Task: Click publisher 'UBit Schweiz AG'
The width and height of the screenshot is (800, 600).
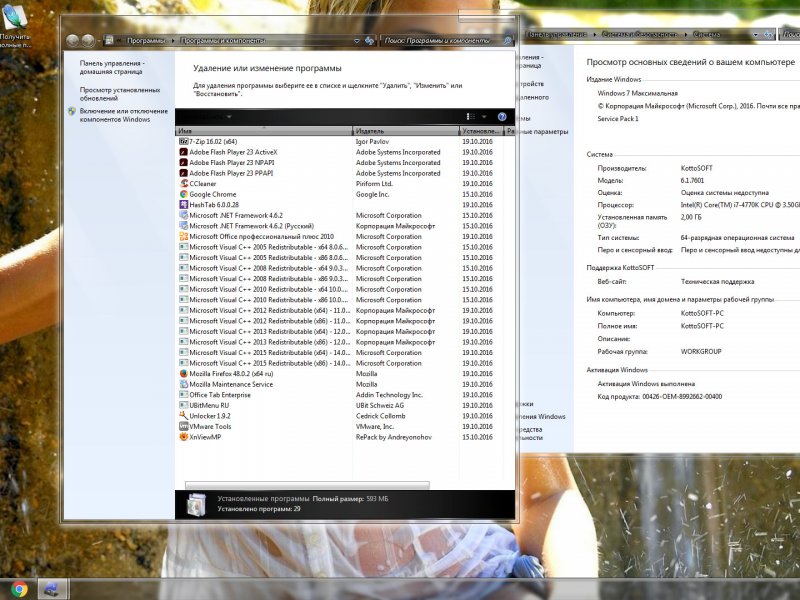Action: coord(380,405)
